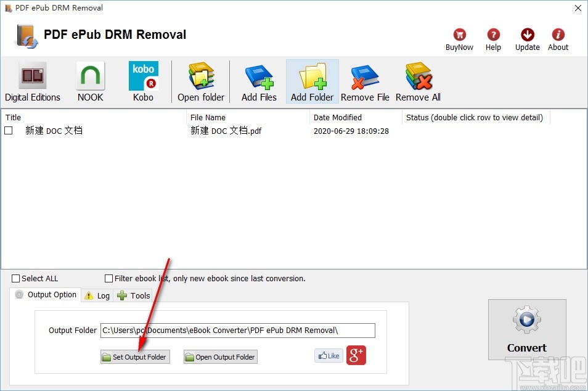Show the About information icon

point(558,39)
